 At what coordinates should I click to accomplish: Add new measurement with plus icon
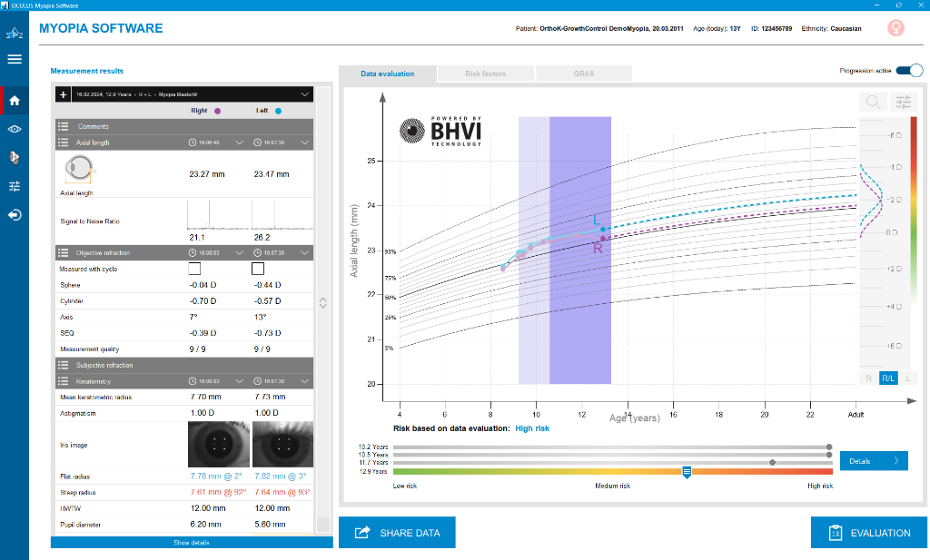(64, 94)
